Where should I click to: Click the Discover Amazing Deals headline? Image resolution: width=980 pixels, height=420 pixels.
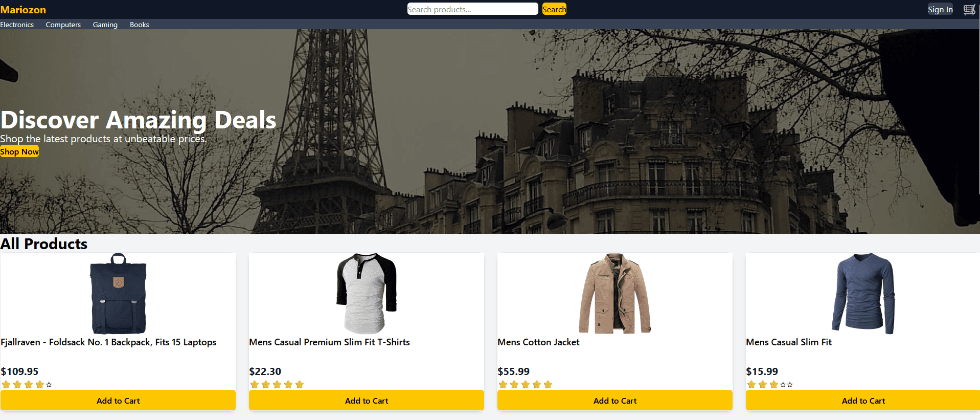tap(138, 120)
